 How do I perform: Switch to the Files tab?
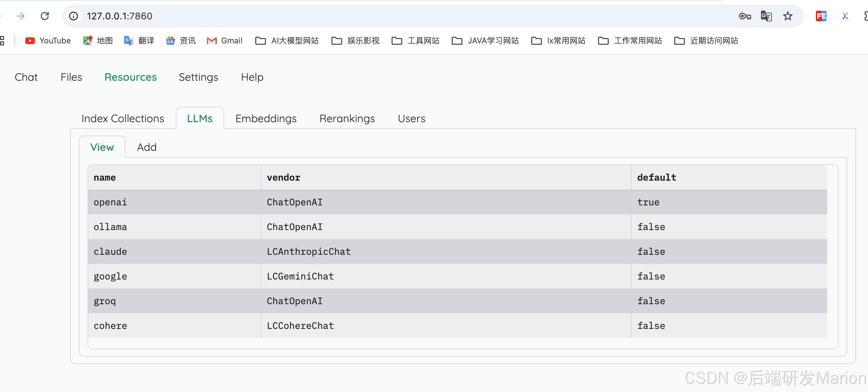[71, 77]
